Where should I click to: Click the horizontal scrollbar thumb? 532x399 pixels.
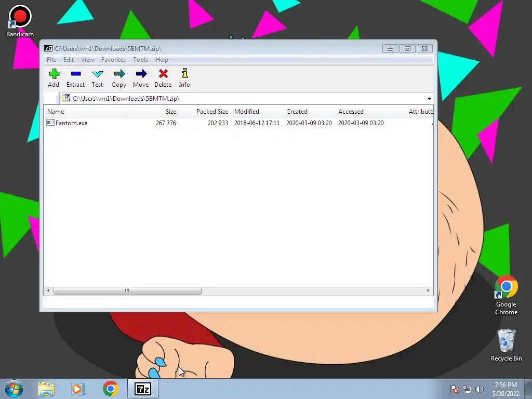(127, 291)
